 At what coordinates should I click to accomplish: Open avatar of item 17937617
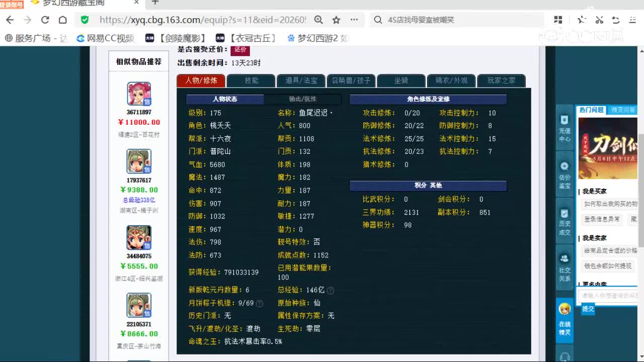pyautogui.click(x=139, y=161)
